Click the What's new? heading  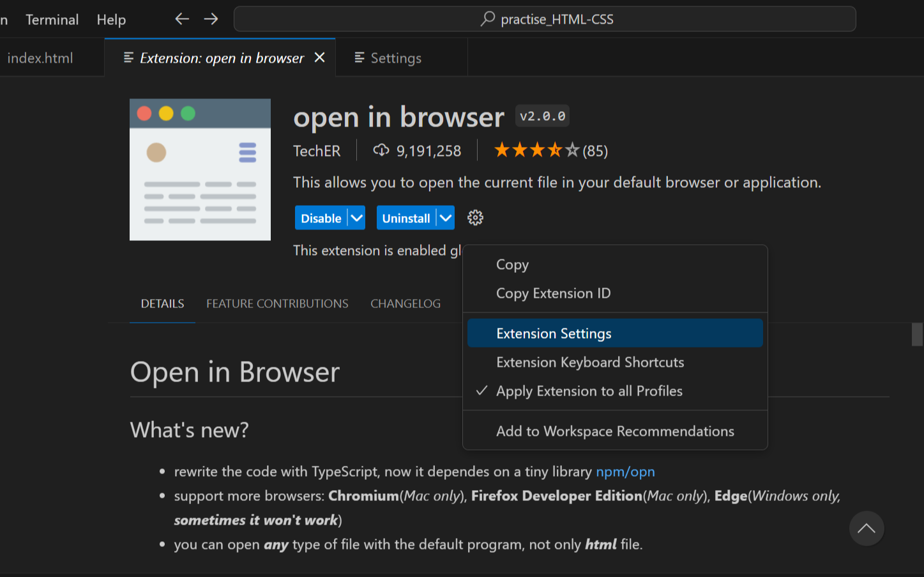click(x=190, y=430)
